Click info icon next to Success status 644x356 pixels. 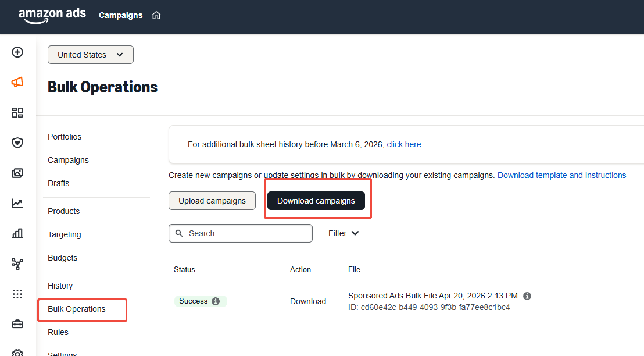[216, 301]
